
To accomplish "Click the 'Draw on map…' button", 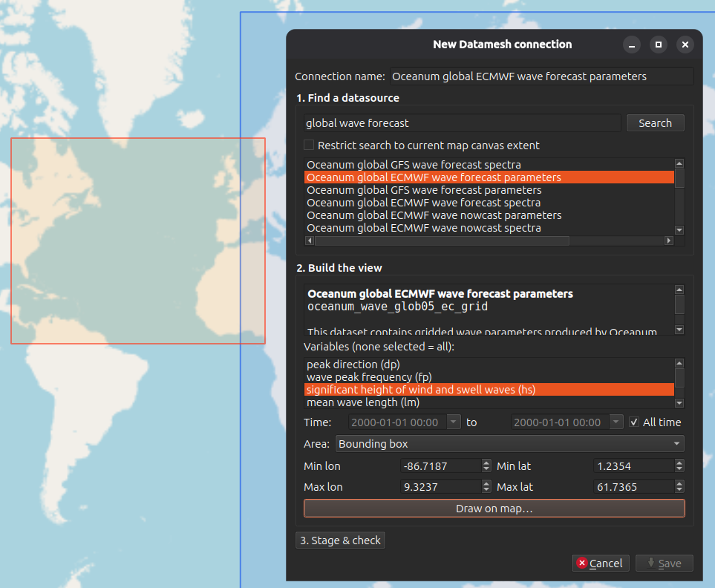I will pyautogui.click(x=494, y=509).
